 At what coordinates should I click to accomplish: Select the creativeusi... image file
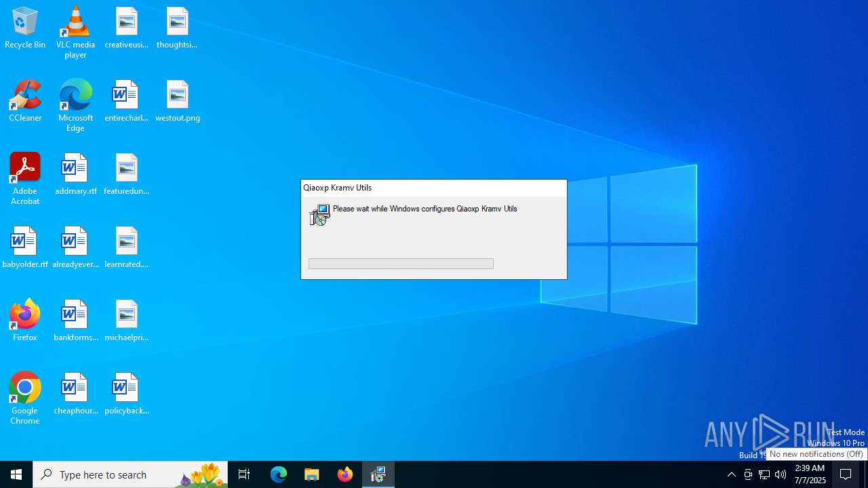point(127,28)
